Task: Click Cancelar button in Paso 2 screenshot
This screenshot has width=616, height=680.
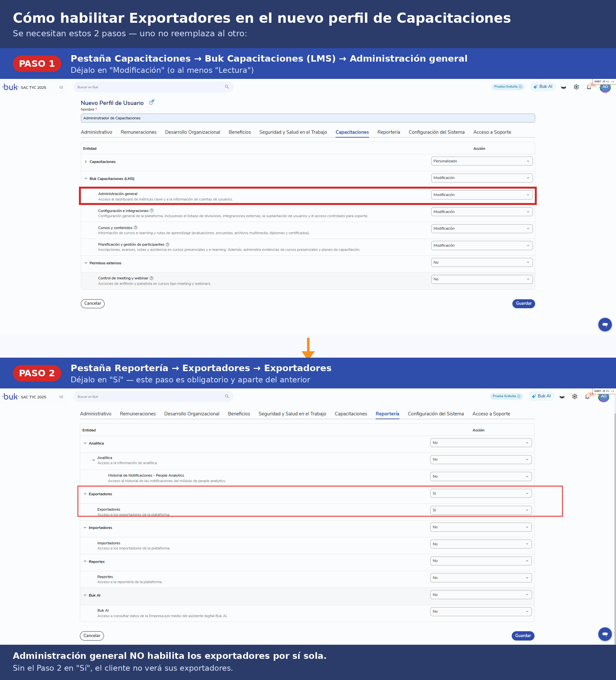Action: [92, 636]
